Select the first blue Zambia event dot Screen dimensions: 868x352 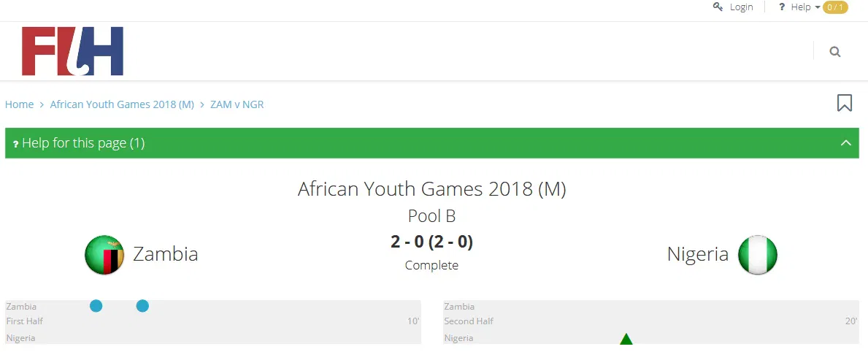coord(96,306)
